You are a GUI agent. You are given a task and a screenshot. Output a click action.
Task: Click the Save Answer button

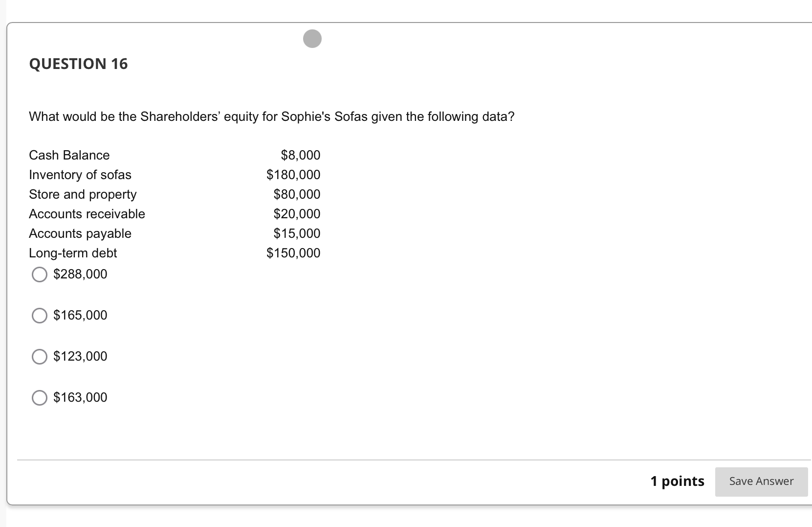761,481
